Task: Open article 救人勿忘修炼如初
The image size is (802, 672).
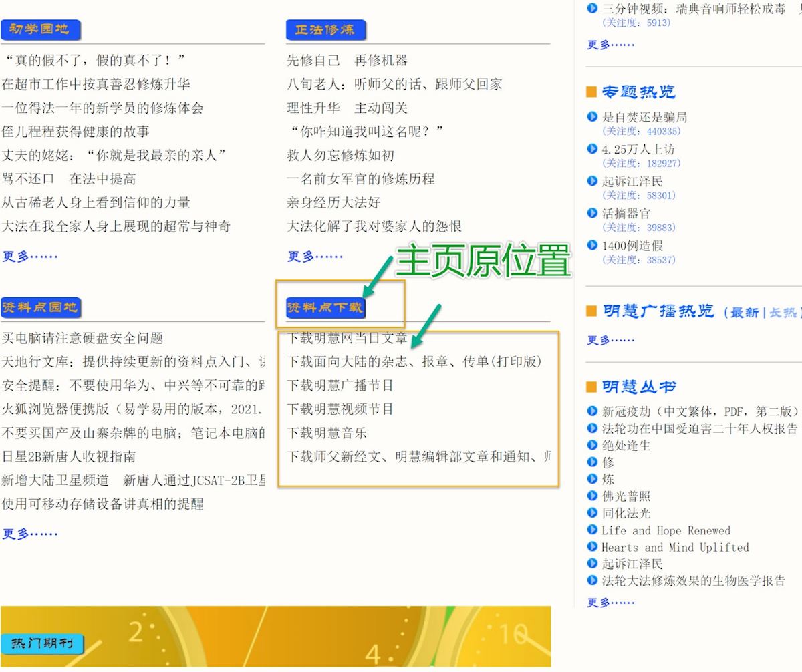Action: click(x=340, y=155)
